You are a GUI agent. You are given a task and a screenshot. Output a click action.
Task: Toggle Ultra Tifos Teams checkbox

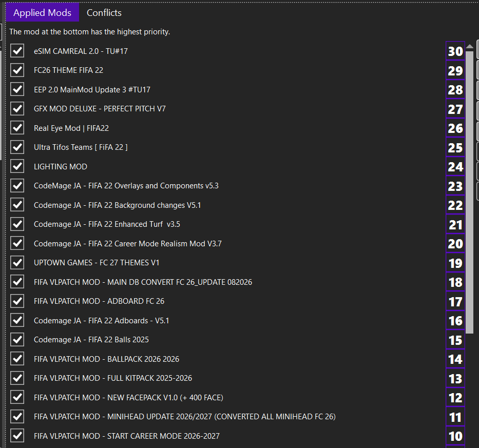coord(17,147)
